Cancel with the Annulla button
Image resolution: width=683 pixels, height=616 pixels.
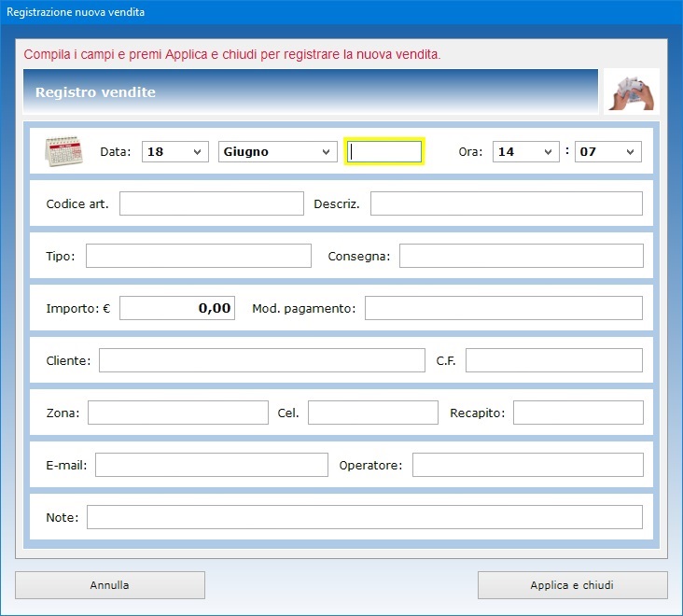pos(110,585)
